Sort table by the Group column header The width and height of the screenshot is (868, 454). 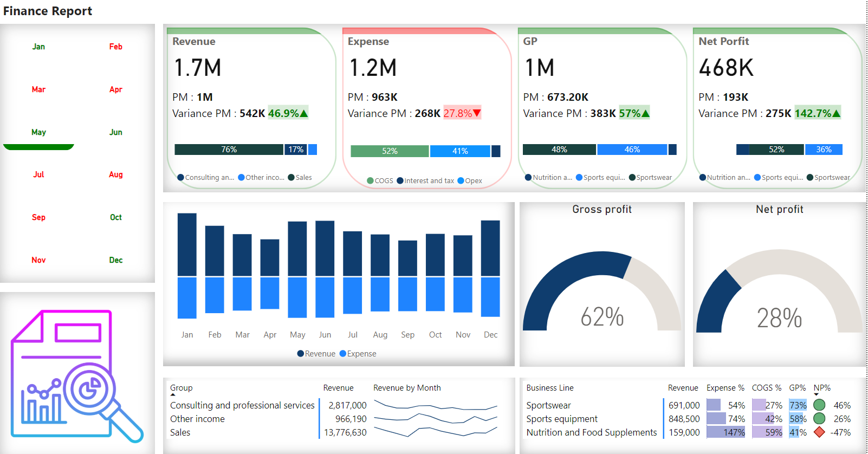[181, 388]
